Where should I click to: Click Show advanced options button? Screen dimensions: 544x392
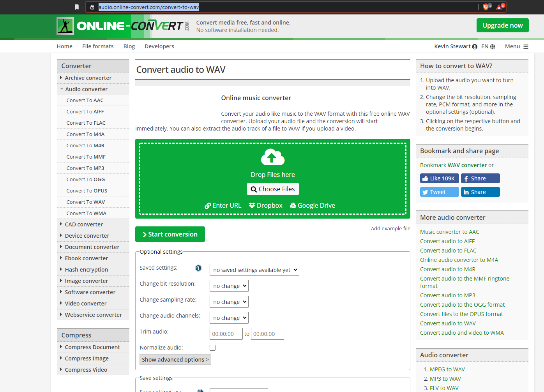click(175, 360)
